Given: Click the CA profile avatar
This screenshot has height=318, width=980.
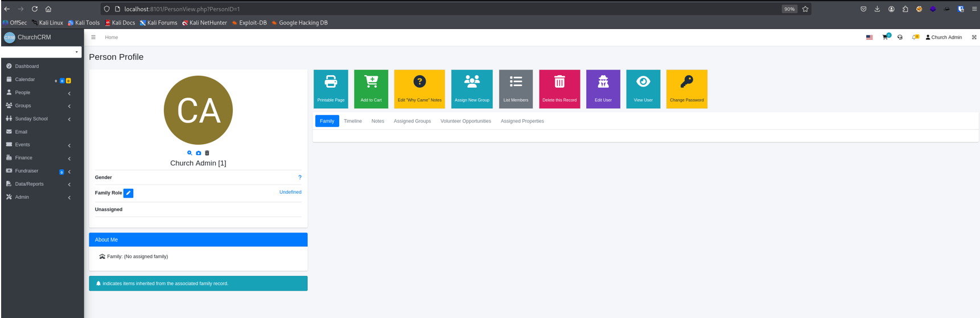Looking at the screenshot, I should [198, 110].
